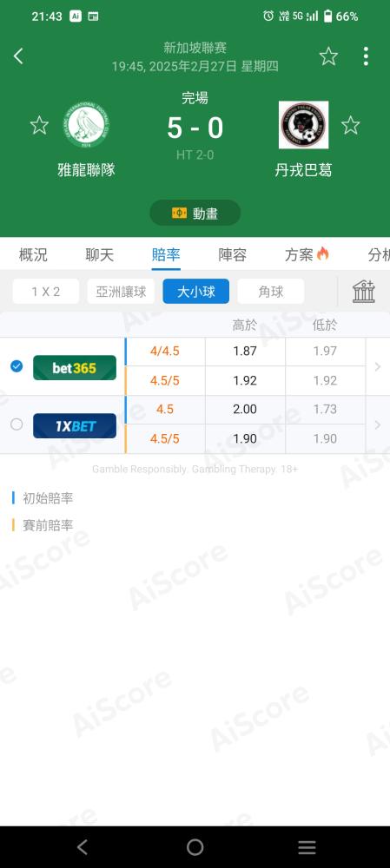Viewport: 390px width, 868px height.
Task: Tap 1XBET over odds 2.00
Action: (245, 409)
